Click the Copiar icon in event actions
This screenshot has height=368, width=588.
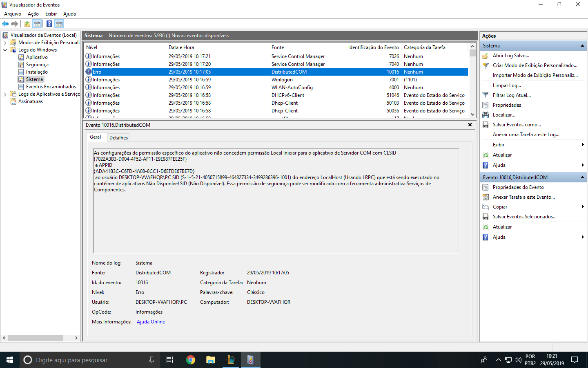click(486, 207)
